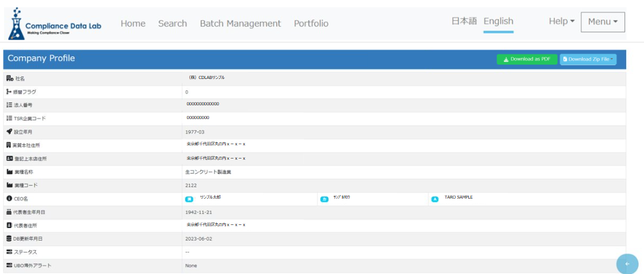The width and height of the screenshot is (644, 274).
Task: Click the server icon beside UBO海外アラート
Action: click(x=10, y=266)
